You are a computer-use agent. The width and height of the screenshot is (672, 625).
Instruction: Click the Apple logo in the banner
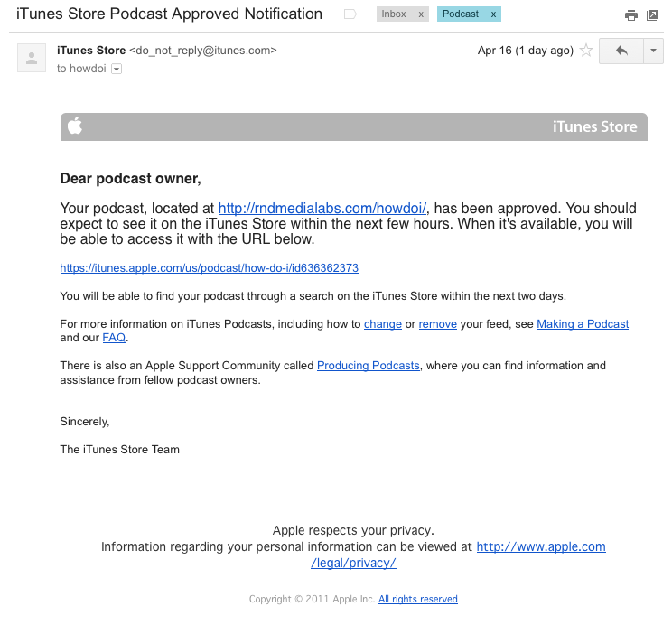tap(75, 126)
